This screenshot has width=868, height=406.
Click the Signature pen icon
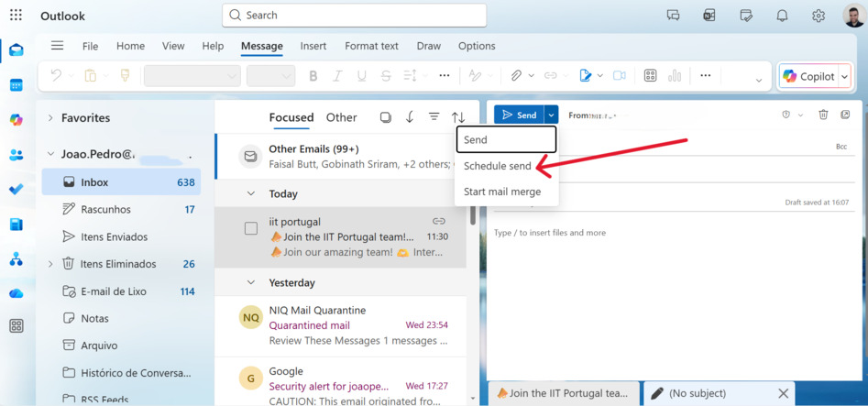pyautogui.click(x=586, y=76)
